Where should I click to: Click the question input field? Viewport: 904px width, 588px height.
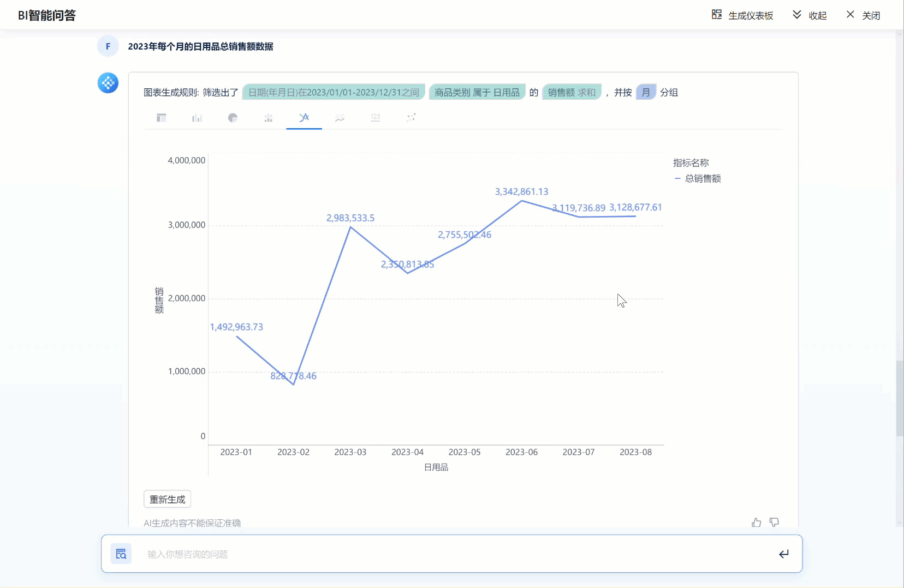click(452, 554)
